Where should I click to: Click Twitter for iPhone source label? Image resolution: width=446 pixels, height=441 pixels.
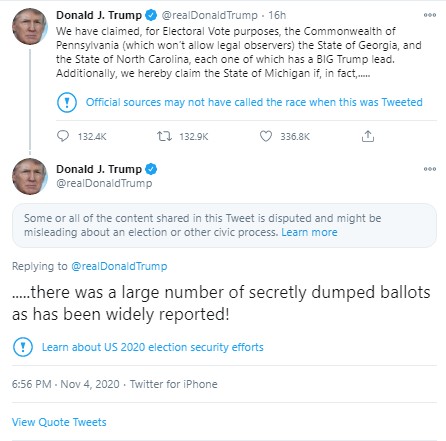173,384
